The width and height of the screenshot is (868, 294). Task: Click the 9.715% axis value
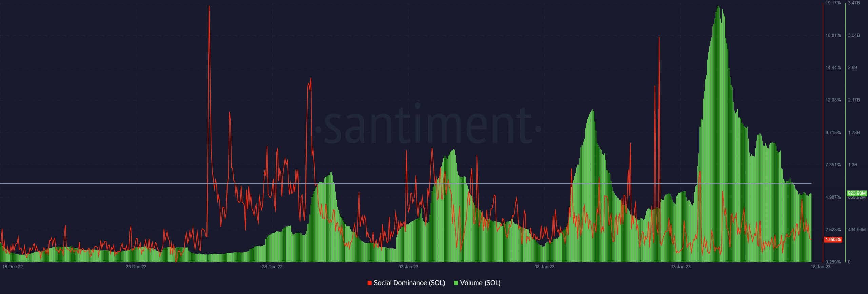833,133
